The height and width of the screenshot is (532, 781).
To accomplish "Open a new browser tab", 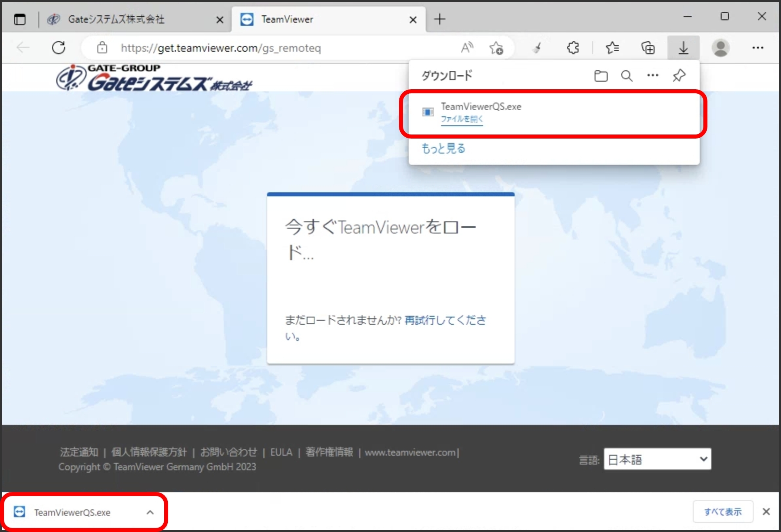I will (x=440, y=19).
